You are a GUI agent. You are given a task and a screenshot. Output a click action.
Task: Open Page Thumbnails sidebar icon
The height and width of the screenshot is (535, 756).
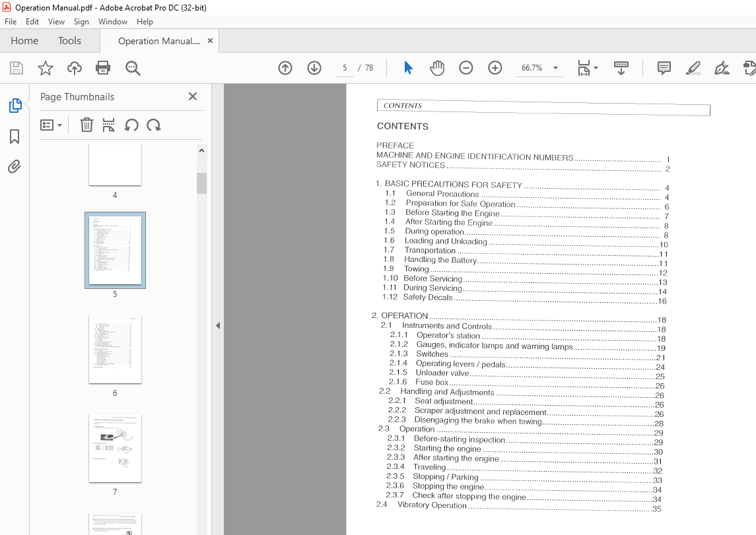[15, 106]
